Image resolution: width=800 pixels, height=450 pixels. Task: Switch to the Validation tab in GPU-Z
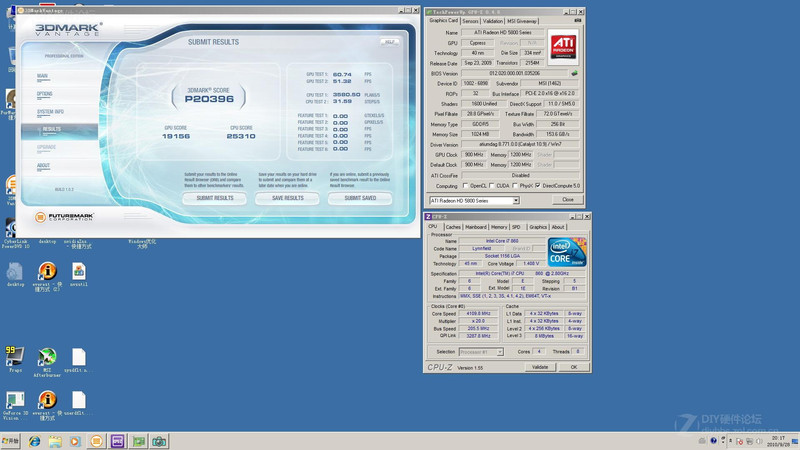tap(492, 21)
